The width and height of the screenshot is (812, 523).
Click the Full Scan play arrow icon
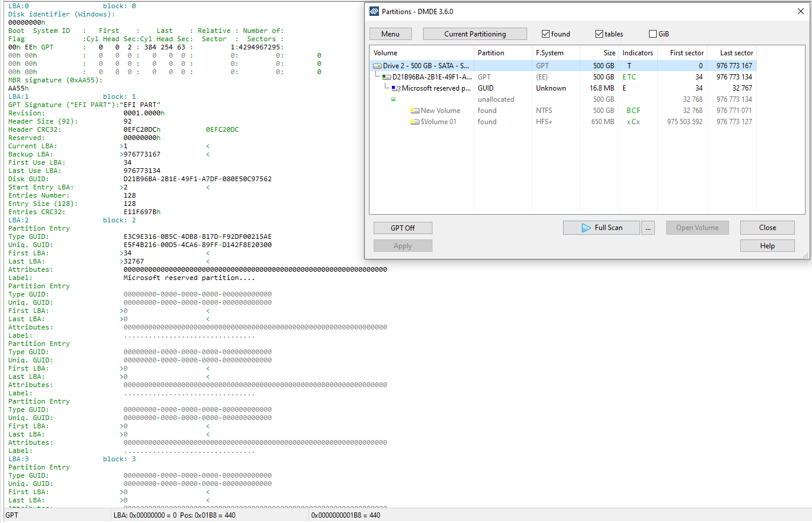pos(586,228)
